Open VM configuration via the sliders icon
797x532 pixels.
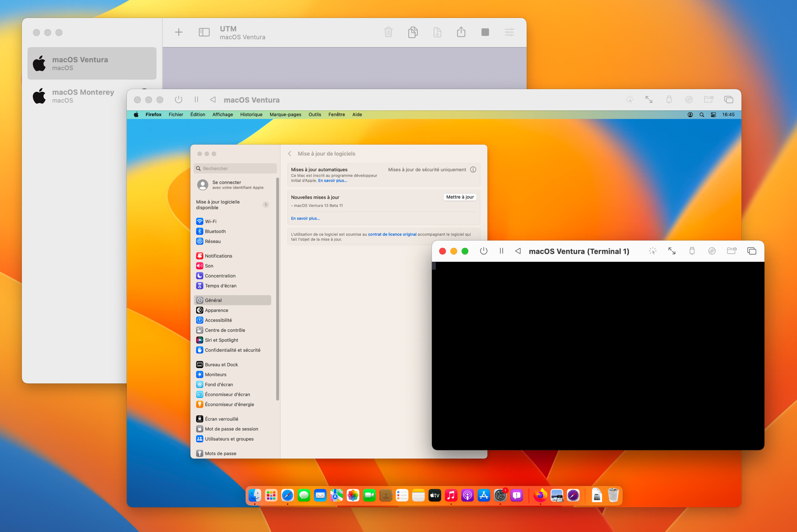coord(509,32)
